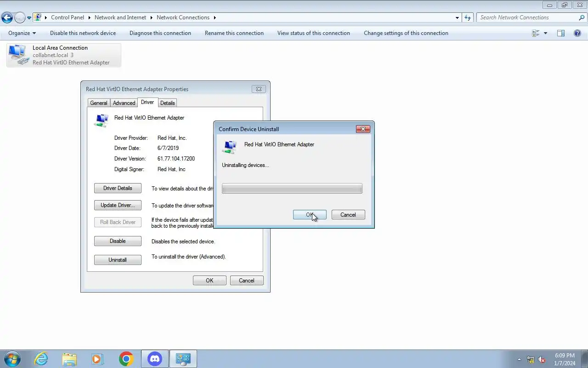Click the Uninstall button

[118, 260]
